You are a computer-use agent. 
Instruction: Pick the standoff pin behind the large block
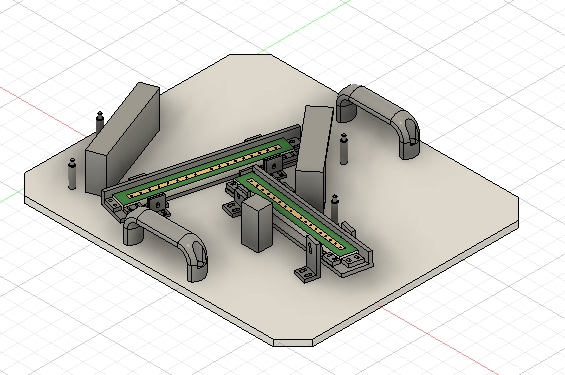click(x=100, y=122)
